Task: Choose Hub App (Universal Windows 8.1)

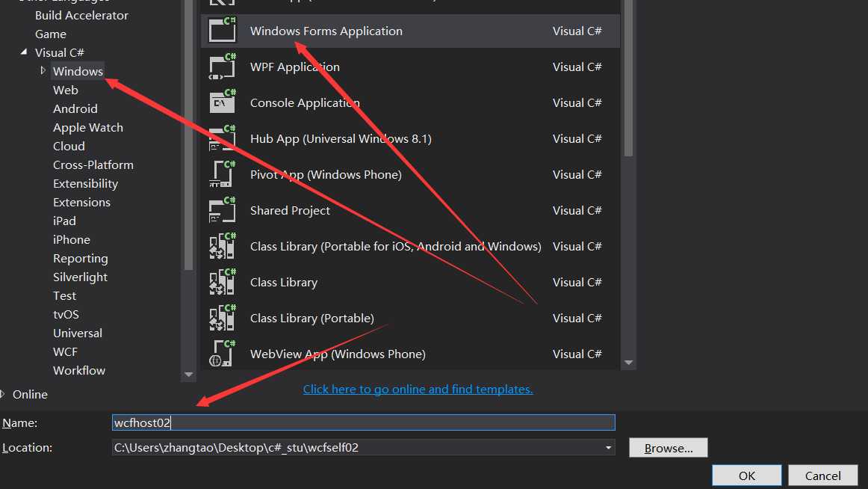Action: 410,138
